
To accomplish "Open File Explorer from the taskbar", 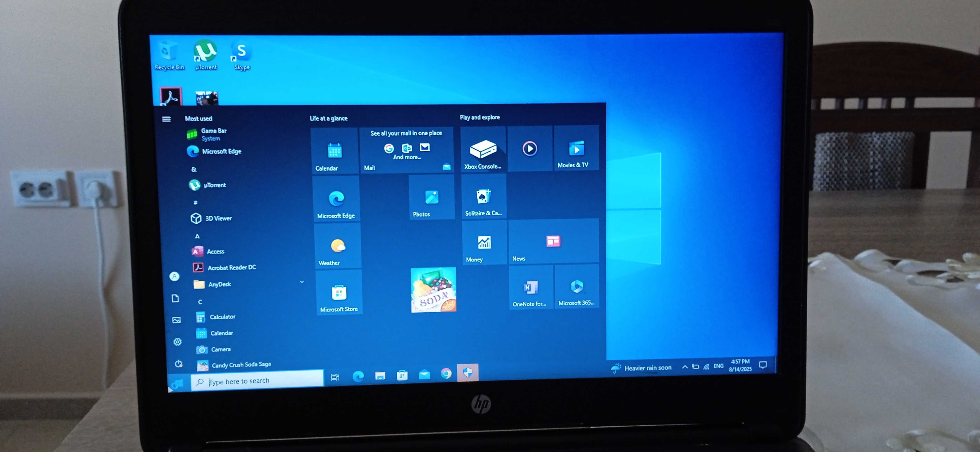I will (x=380, y=375).
